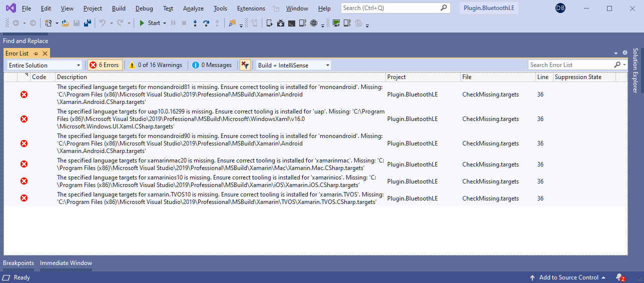Viewport: 644px width, 283px height.
Task: Toggle the 0 Messages filter
Action: pos(212,65)
